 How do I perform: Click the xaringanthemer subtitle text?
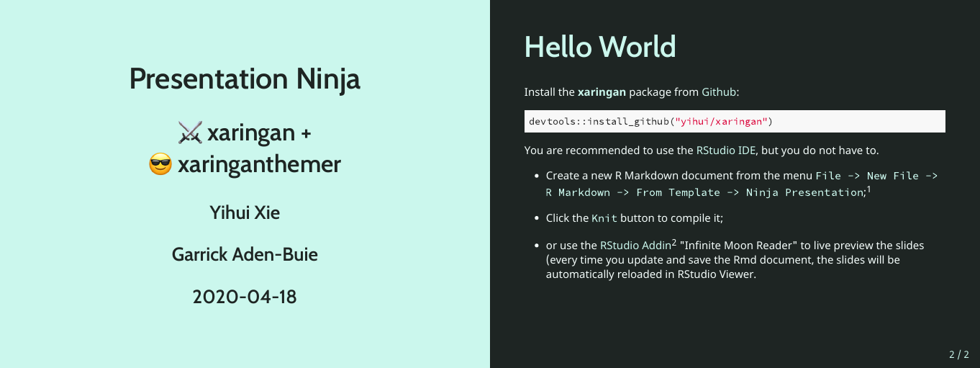click(x=259, y=165)
